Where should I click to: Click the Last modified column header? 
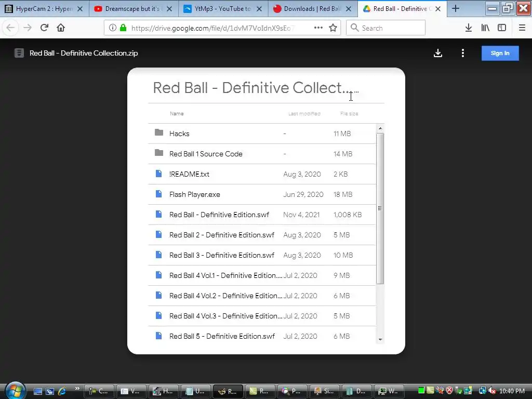click(304, 114)
